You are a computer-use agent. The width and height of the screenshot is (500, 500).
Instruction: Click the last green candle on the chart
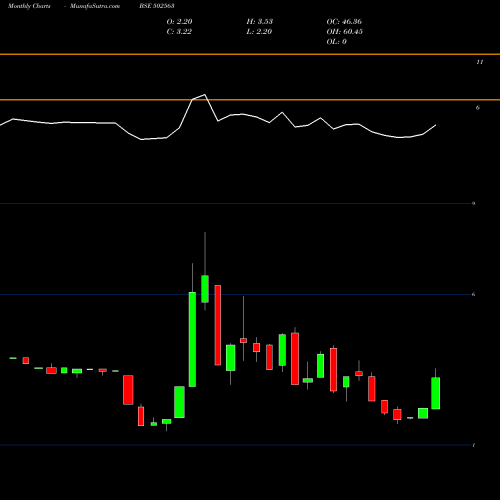436,393
